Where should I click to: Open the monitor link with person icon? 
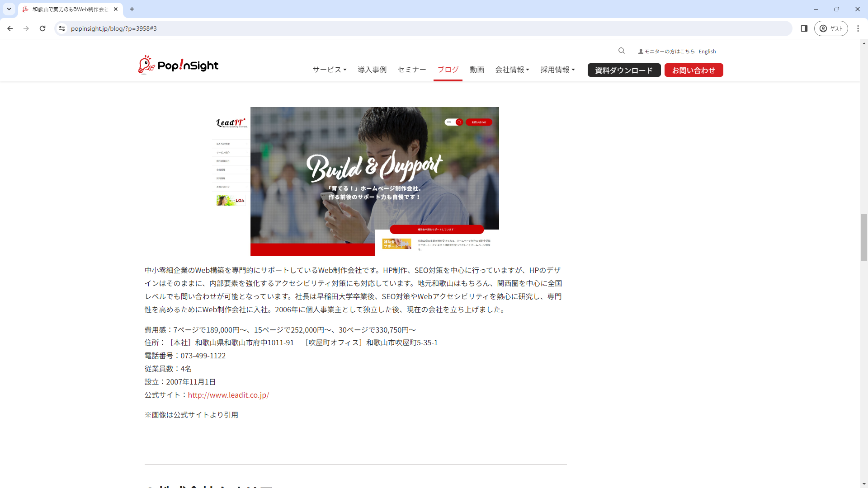(x=666, y=52)
